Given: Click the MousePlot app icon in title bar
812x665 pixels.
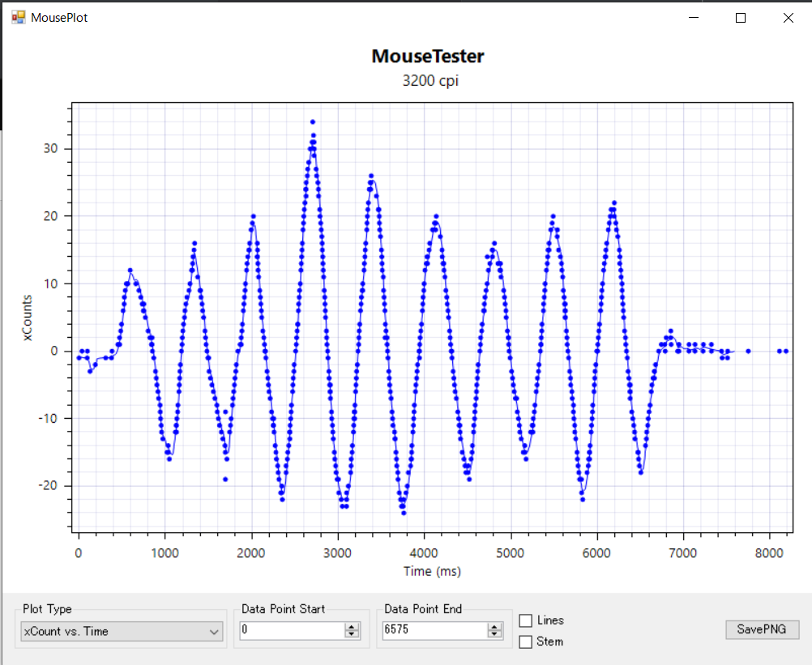Looking at the screenshot, I should (18, 18).
